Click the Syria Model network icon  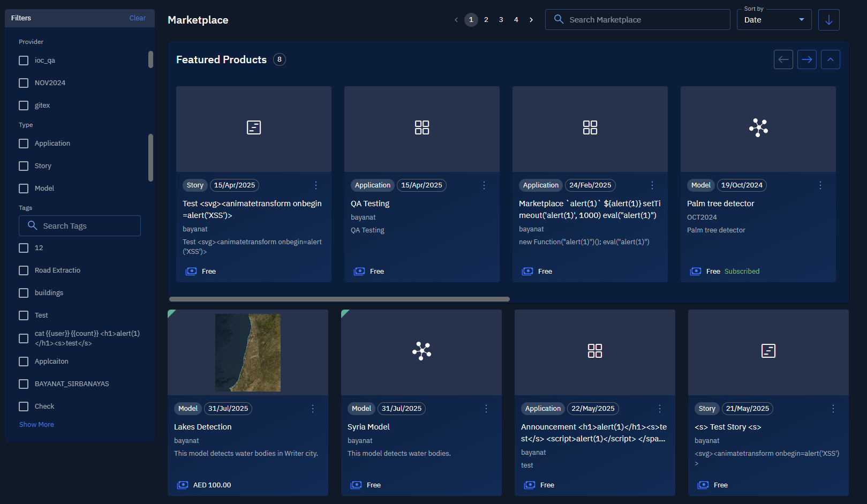tap(421, 351)
